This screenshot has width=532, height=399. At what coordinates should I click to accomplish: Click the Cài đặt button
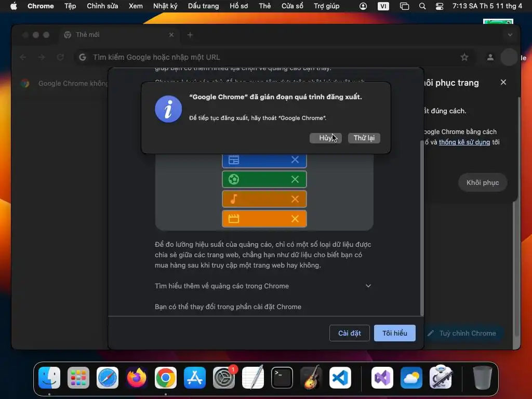tap(350, 333)
